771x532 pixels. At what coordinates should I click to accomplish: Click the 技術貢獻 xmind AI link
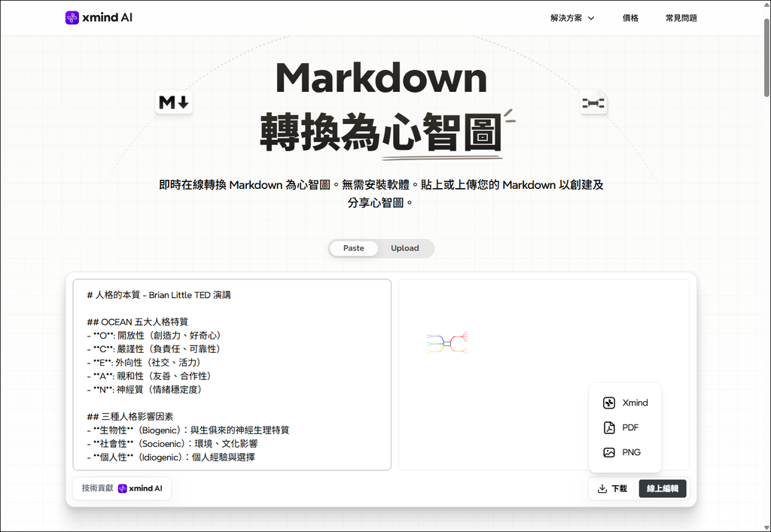click(122, 488)
